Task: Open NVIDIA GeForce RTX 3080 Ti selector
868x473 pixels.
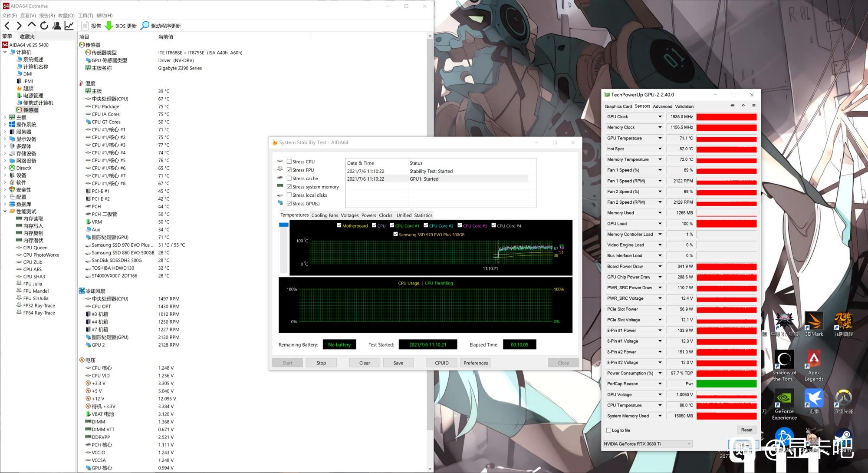Action: coord(647,444)
